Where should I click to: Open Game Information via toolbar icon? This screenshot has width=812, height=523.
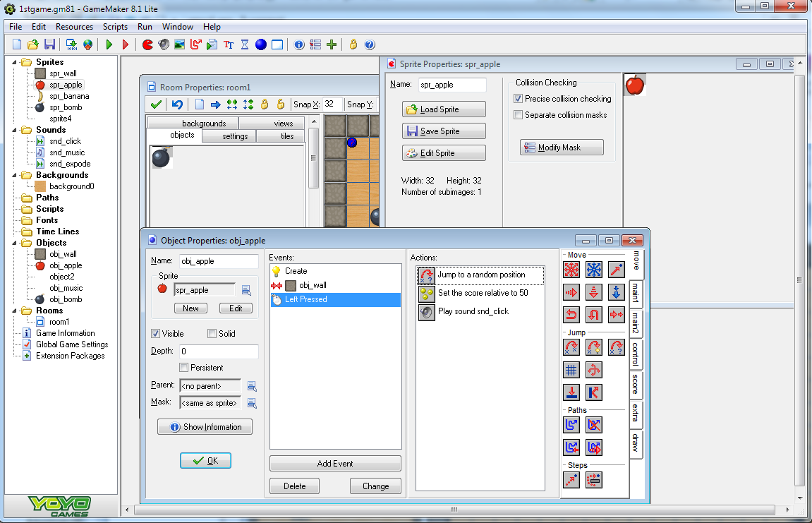coord(299,44)
